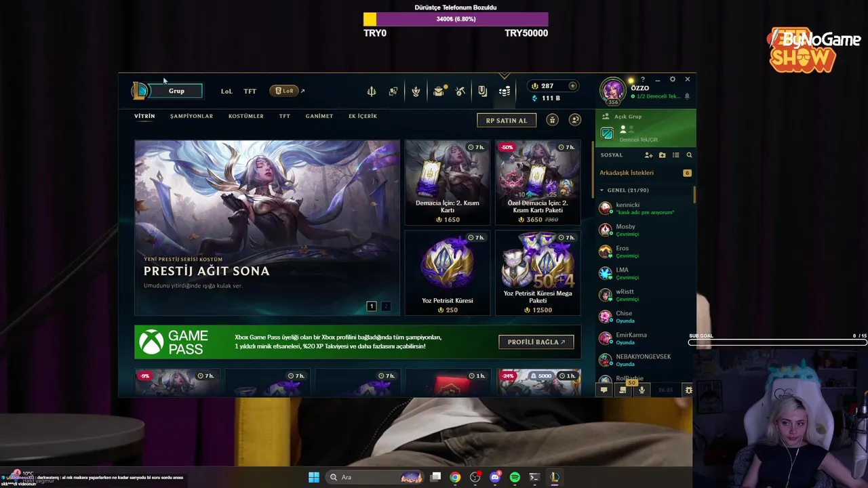Click the Grup party button
Image resolution: width=868 pixels, height=488 pixels.
click(x=176, y=91)
